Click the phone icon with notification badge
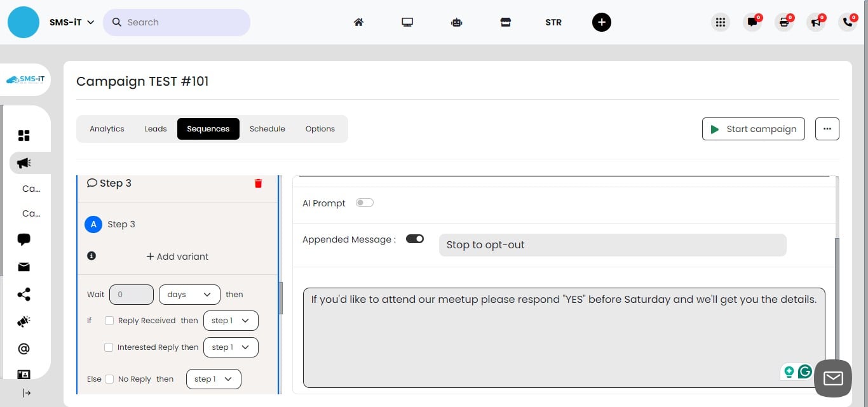The width and height of the screenshot is (868, 407). (848, 22)
